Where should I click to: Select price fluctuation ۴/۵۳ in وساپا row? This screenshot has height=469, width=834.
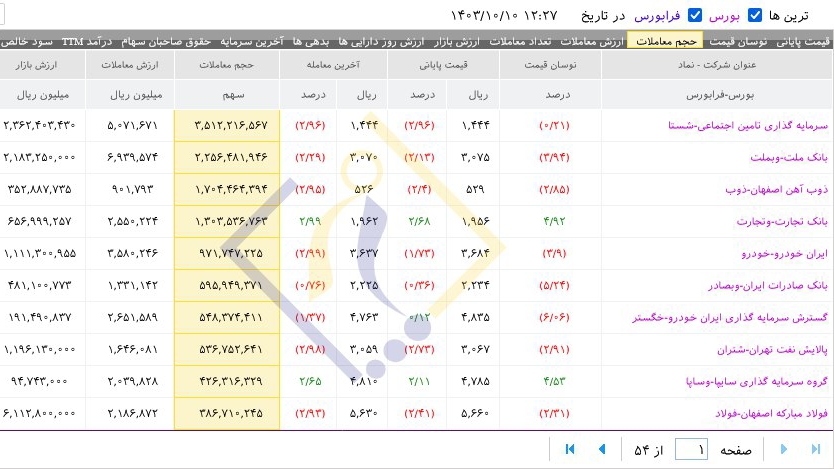pyautogui.click(x=554, y=381)
